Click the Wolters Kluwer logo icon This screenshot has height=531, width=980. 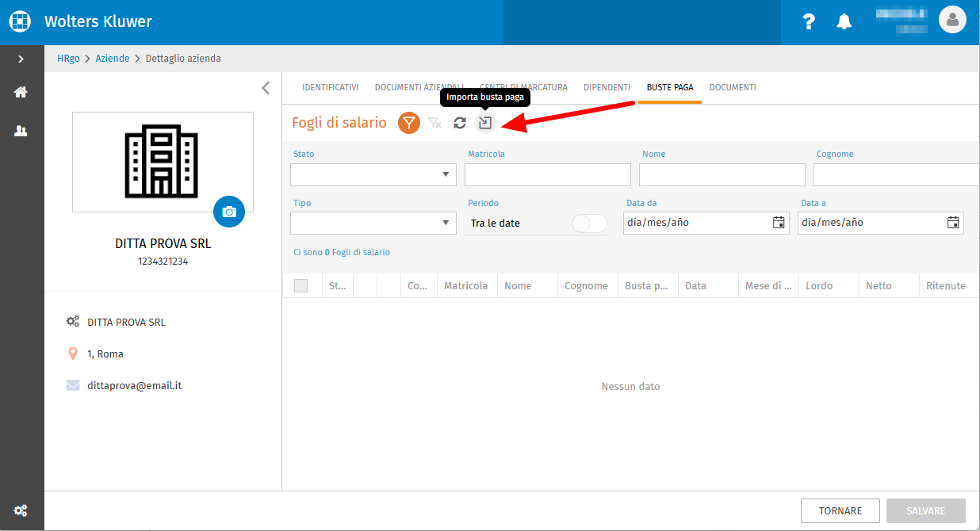(x=20, y=21)
